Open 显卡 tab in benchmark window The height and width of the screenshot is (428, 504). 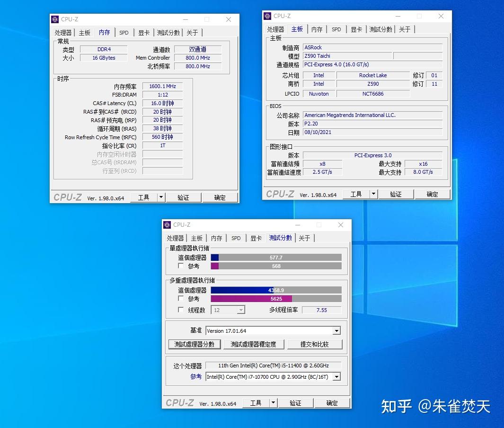256,238
